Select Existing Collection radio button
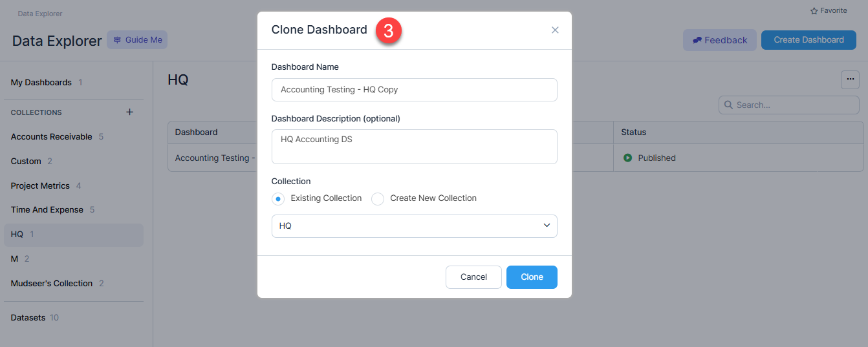This screenshot has width=868, height=347. (278, 199)
